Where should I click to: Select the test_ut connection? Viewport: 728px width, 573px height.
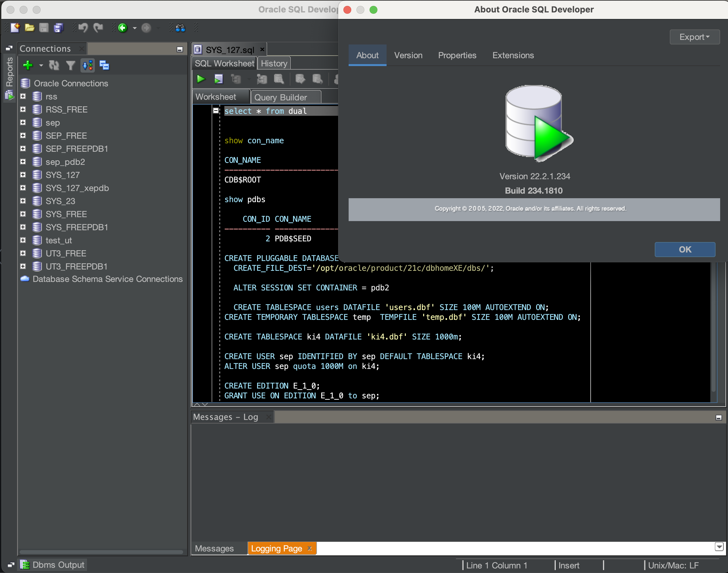tap(59, 240)
